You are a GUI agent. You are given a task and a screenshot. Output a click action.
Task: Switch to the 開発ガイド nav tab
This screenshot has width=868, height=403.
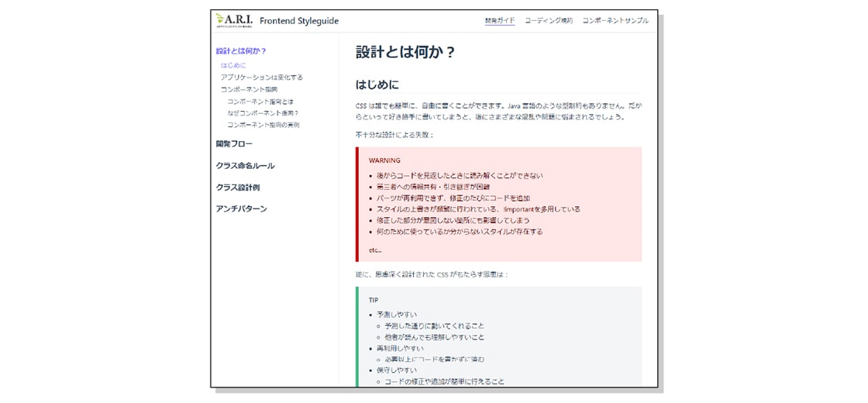coord(499,21)
